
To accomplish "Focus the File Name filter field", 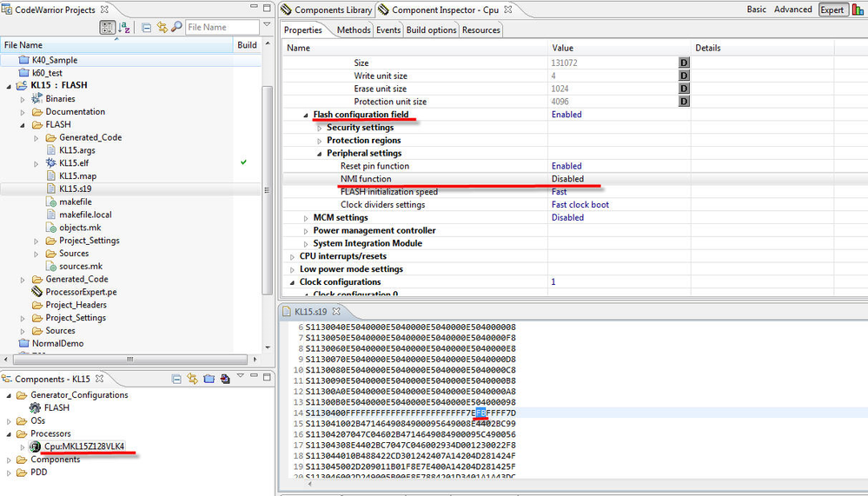I will coord(222,27).
